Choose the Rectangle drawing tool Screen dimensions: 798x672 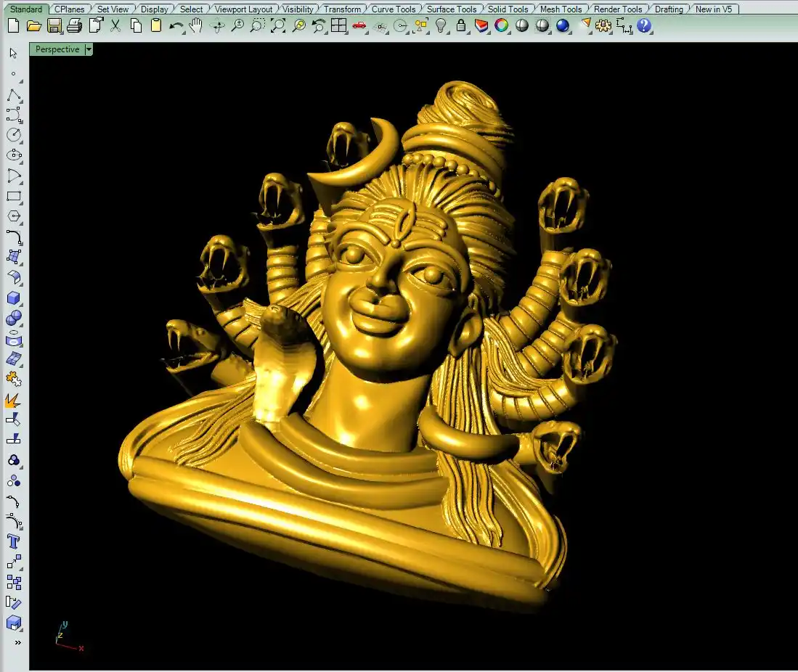pyautogui.click(x=14, y=196)
